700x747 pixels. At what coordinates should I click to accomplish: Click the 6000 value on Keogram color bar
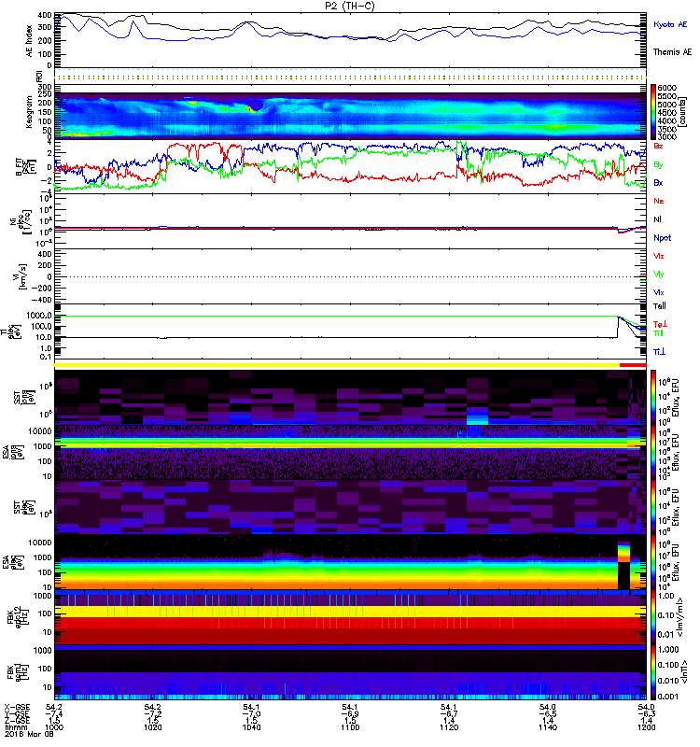(x=667, y=88)
